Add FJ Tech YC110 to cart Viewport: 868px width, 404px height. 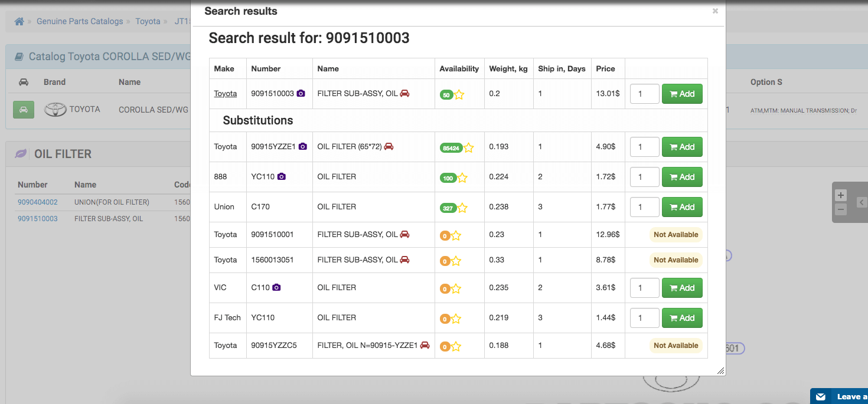pyautogui.click(x=682, y=318)
